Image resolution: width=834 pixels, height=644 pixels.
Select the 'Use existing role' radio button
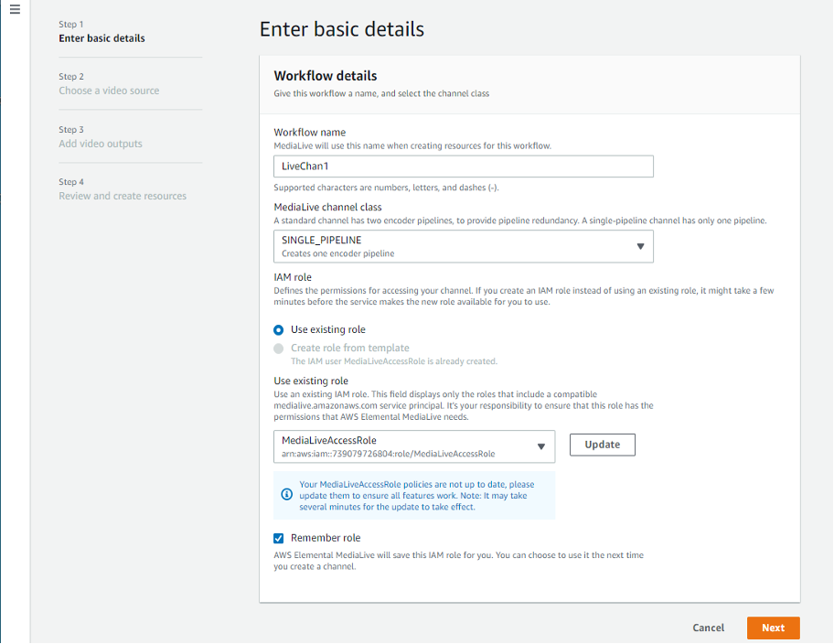(x=279, y=329)
